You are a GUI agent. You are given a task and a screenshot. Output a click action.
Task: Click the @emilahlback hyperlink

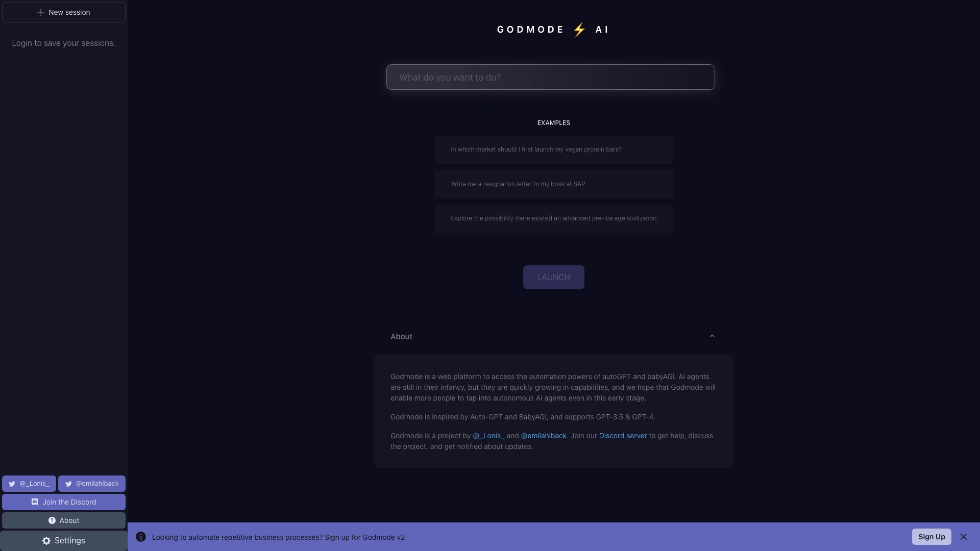point(543,435)
